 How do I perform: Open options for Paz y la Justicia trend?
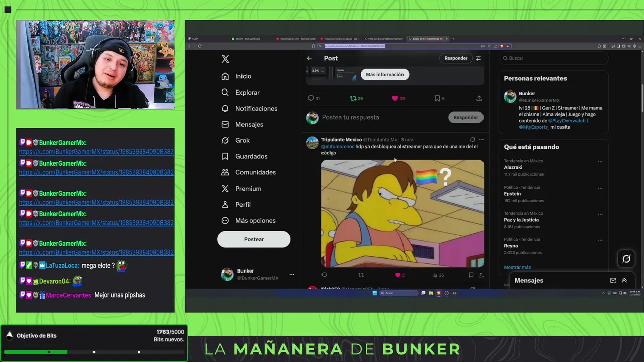point(600,214)
